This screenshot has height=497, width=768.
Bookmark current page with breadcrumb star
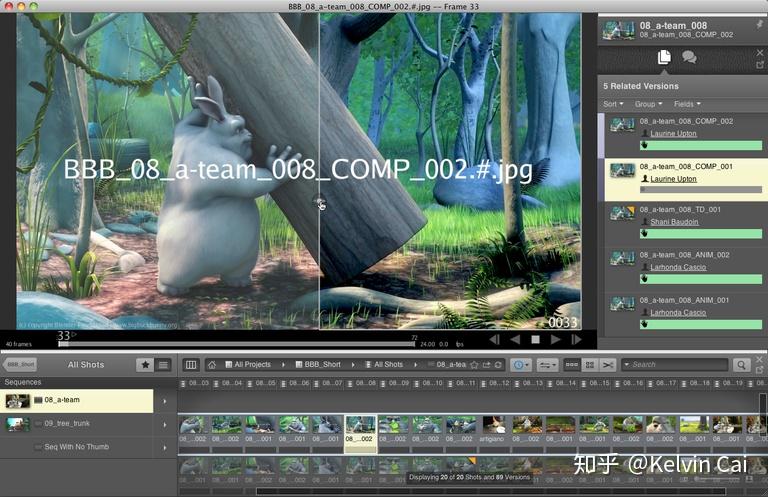click(474, 365)
